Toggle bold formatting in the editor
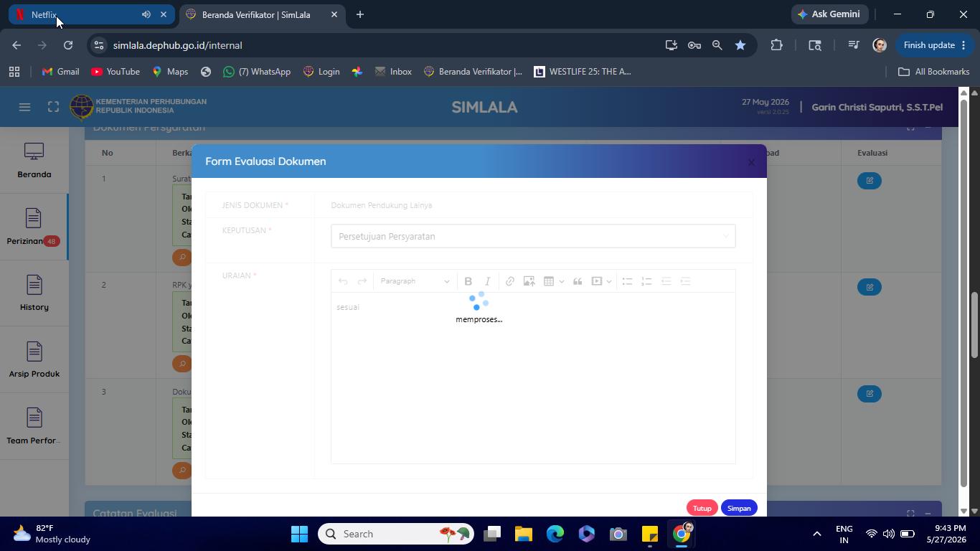Image resolution: width=980 pixels, height=551 pixels. click(x=468, y=281)
